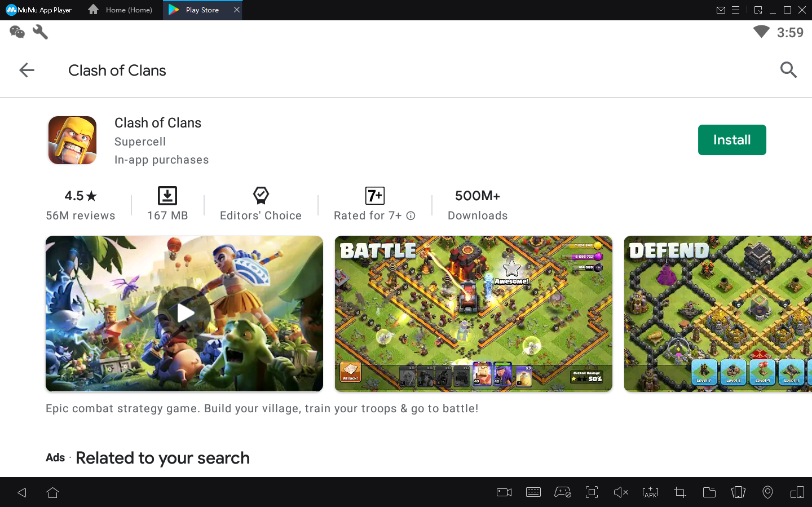Image resolution: width=812 pixels, height=507 pixels.
Task: Tap the Wi-Fi status icon
Action: tap(761, 32)
